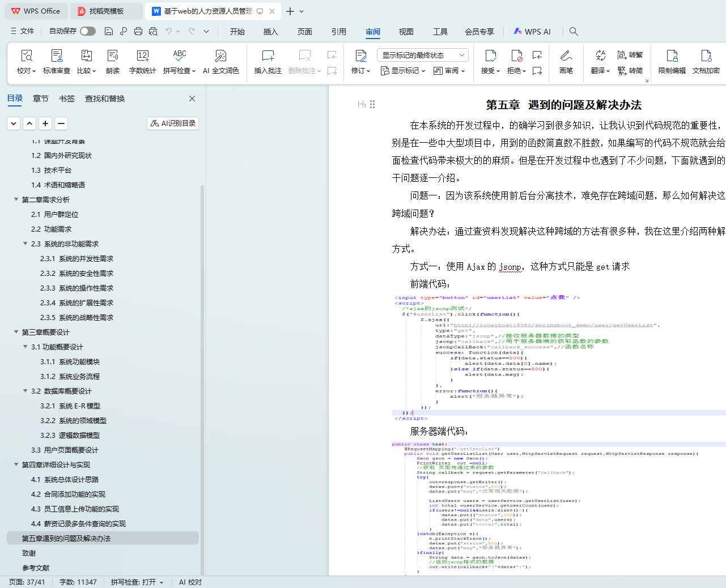Click the undo arrow icon

pos(168,31)
